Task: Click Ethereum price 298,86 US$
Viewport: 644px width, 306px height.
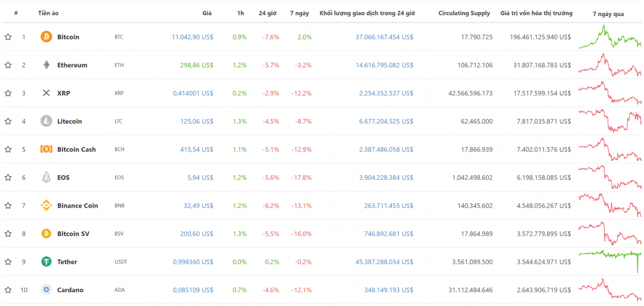Action: pyautogui.click(x=197, y=65)
